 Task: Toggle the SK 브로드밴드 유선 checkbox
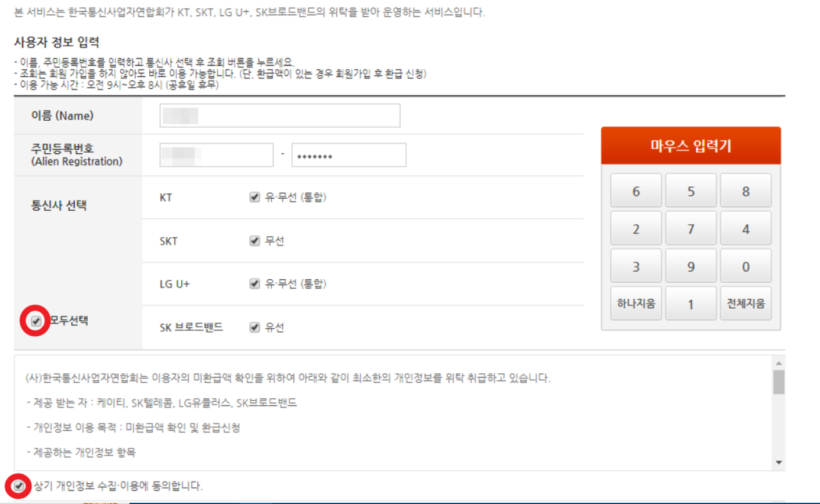254,327
